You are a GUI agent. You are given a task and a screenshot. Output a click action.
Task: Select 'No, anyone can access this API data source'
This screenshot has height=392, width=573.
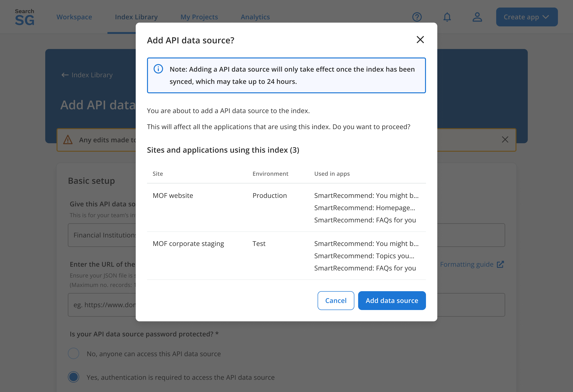click(x=73, y=353)
